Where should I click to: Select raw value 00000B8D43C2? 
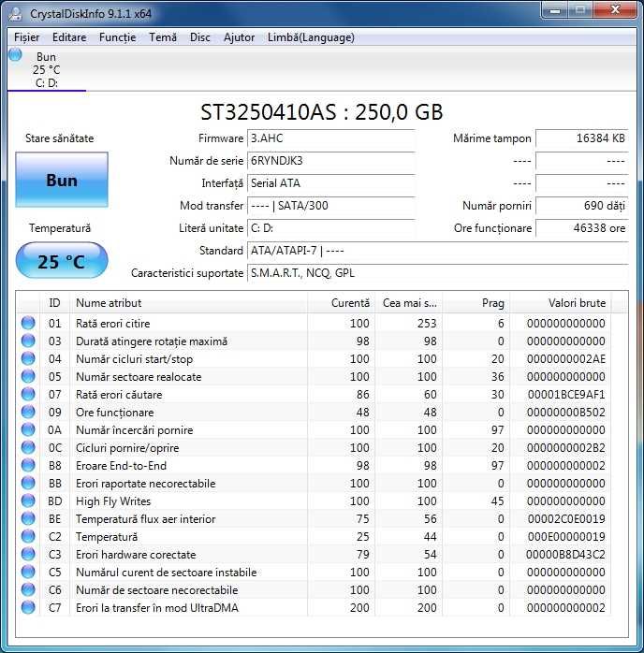pos(565,555)
